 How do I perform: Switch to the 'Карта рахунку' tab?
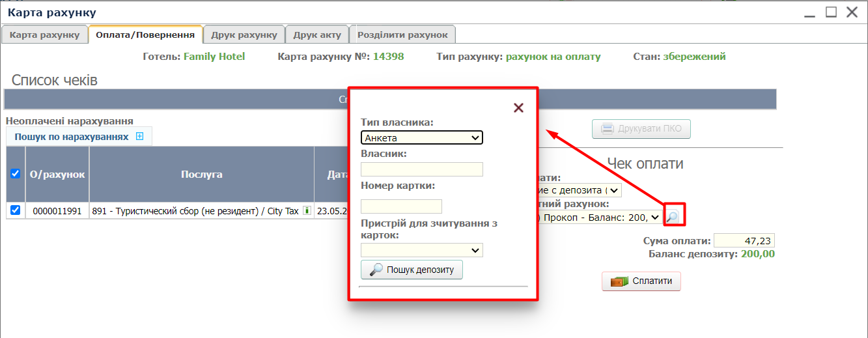click(x=44, y=35)
